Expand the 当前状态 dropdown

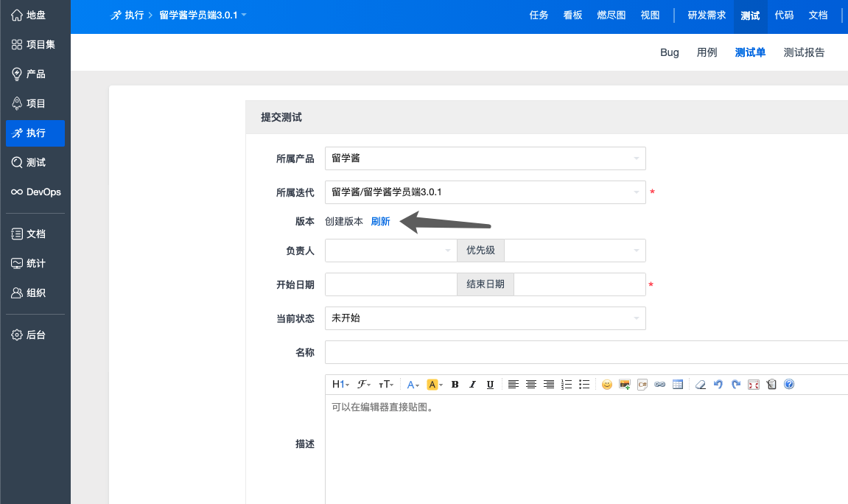(x=485, y=318)
